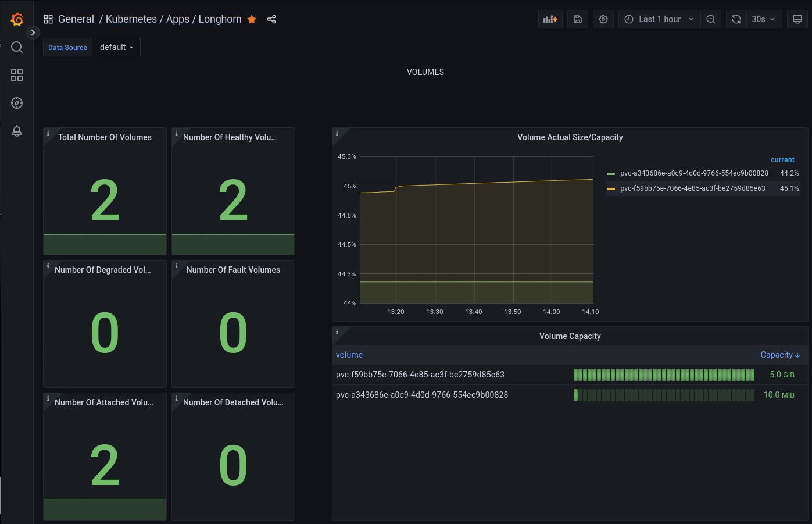Viewport: 812px width, 524px height.
Task: Open the Dashboards grid icon in sidebar
Action: (17, 75)
